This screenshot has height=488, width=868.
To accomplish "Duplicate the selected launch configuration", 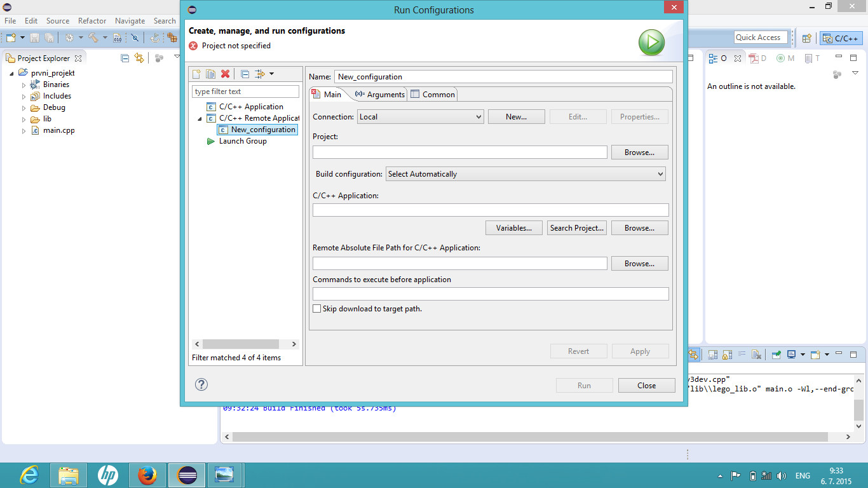I will (210, 74).
